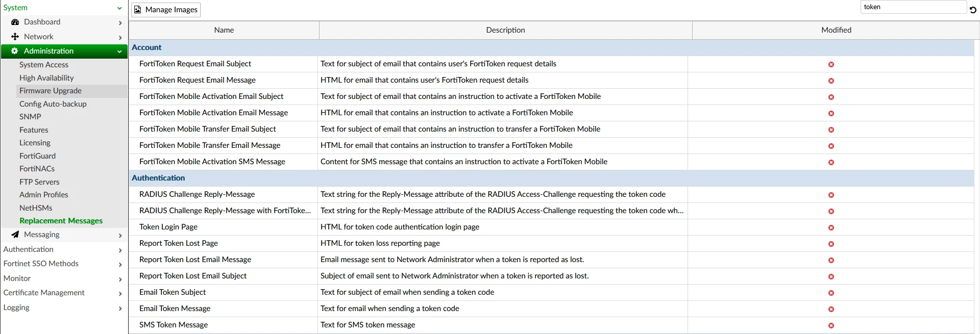Click modified icon for Token Login Page
Screen dimensions: 980x334
click(x=831, y=227)
